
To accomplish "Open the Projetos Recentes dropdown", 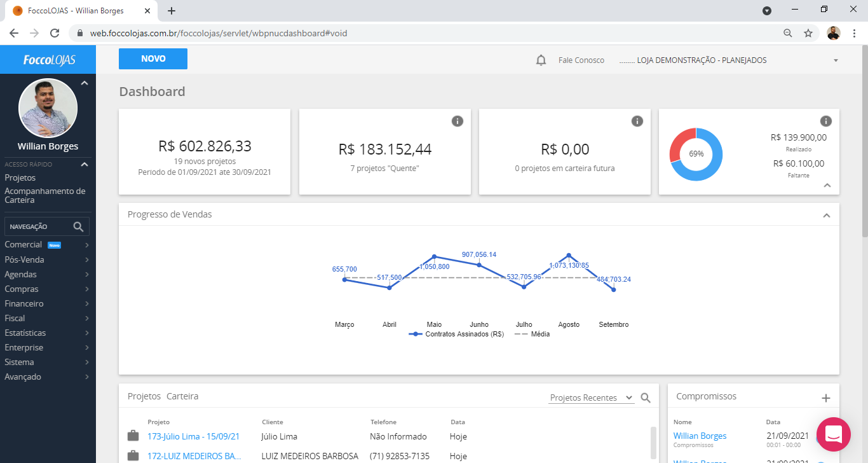I will (x=591, y=397).
